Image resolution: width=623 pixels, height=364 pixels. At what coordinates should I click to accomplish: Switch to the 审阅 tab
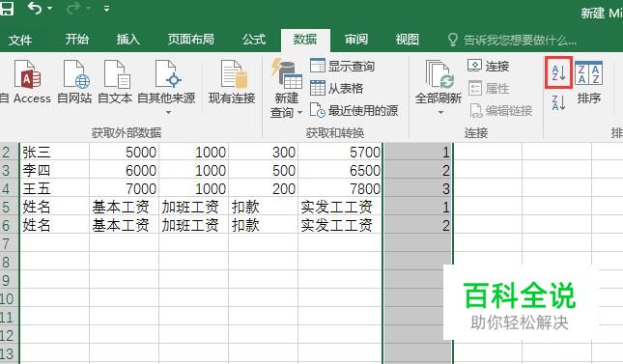[x=356, y=40]
